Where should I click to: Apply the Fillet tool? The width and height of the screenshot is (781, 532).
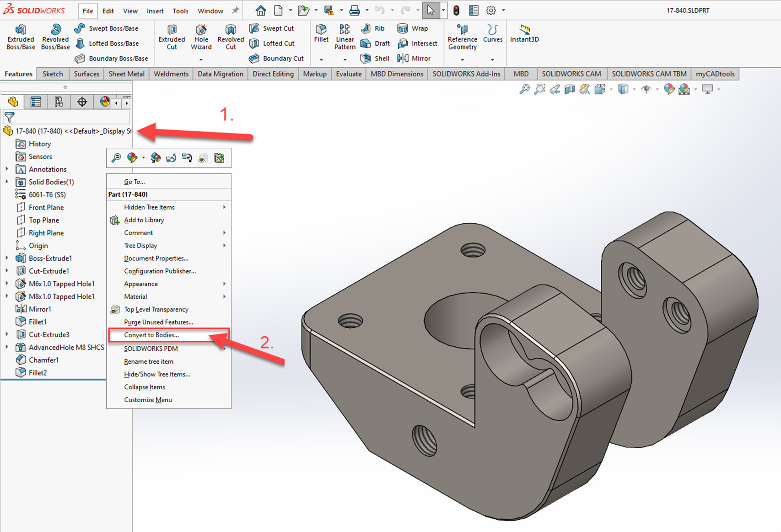coord(321,34)
